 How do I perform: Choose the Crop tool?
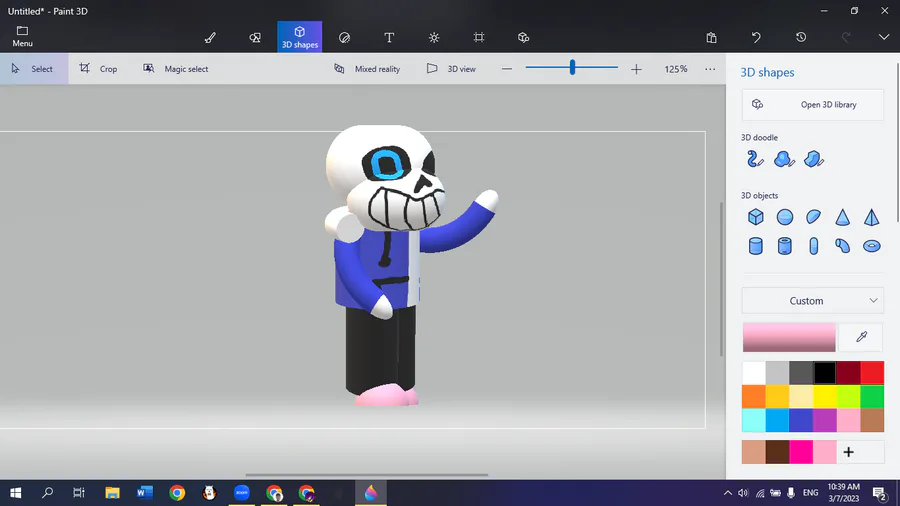[x=98, y=69]
